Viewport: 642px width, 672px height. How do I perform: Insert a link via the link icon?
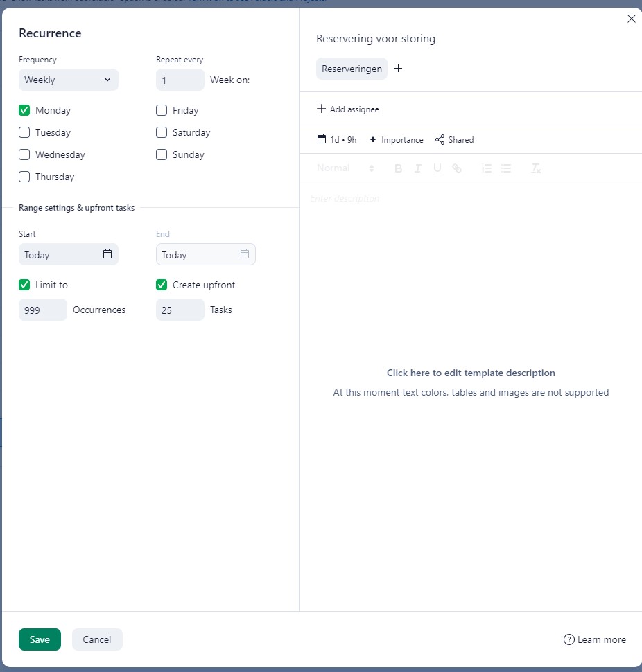[457, 168]
